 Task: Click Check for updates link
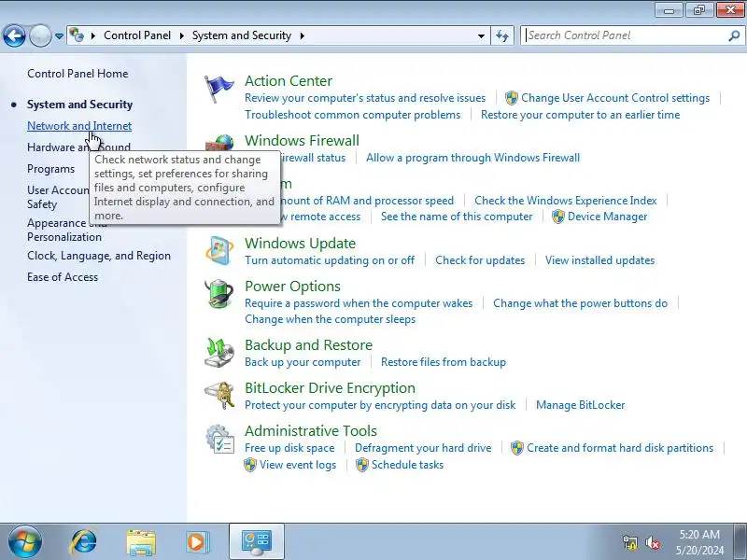480,260
